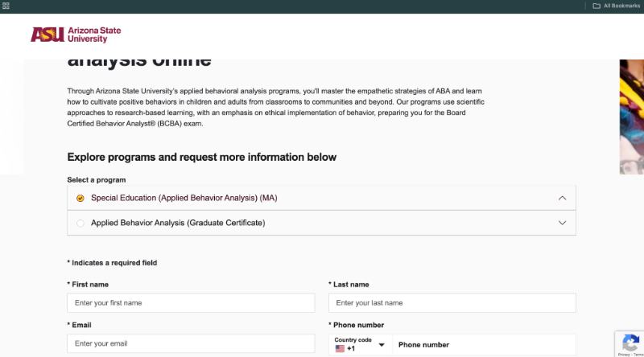The width and height of the screenshot is (644, 357).
Task: Focus the First name input field
Action: pos(191,303)
